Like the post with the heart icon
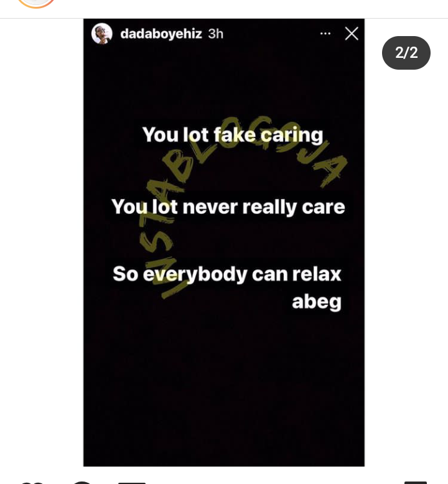The image size is (448, 484). click(x=31, y=482)
